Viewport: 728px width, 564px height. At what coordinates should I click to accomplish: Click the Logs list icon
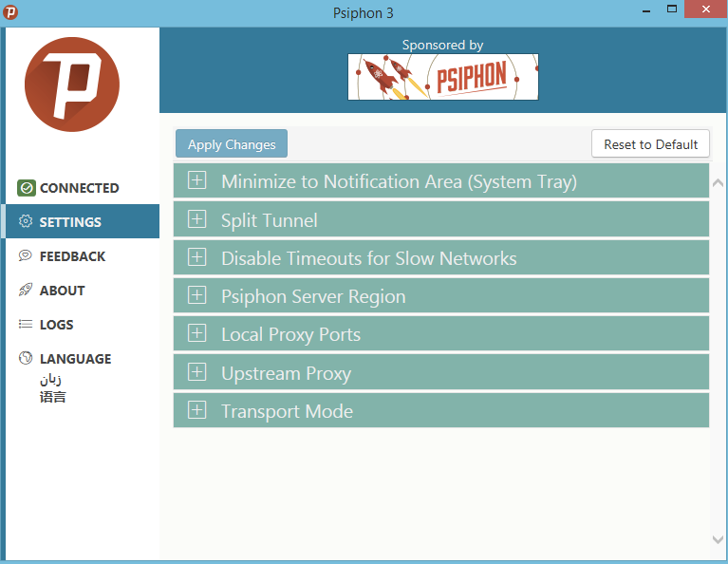26,324
